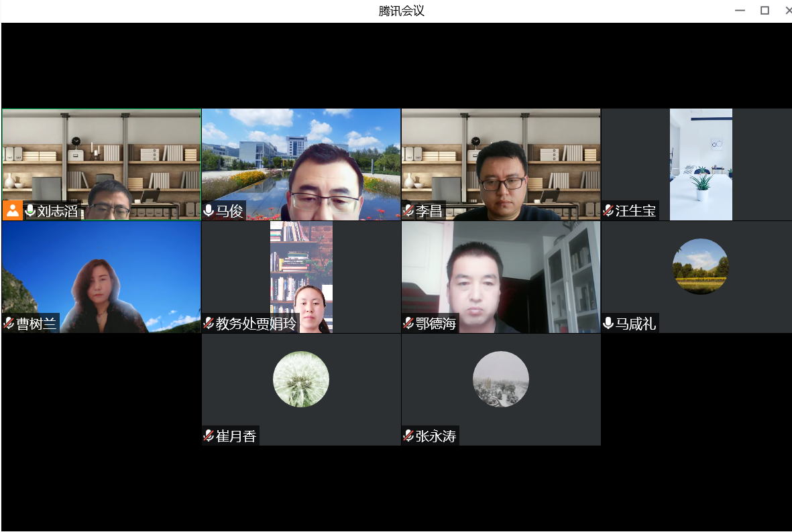
Task: Click the muted mic icon next to 张永涛
Action: (408, 436)
